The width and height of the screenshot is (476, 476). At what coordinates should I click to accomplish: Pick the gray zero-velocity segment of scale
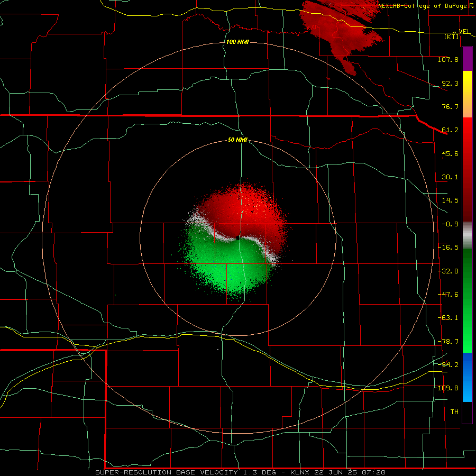(x=467, y=235)
